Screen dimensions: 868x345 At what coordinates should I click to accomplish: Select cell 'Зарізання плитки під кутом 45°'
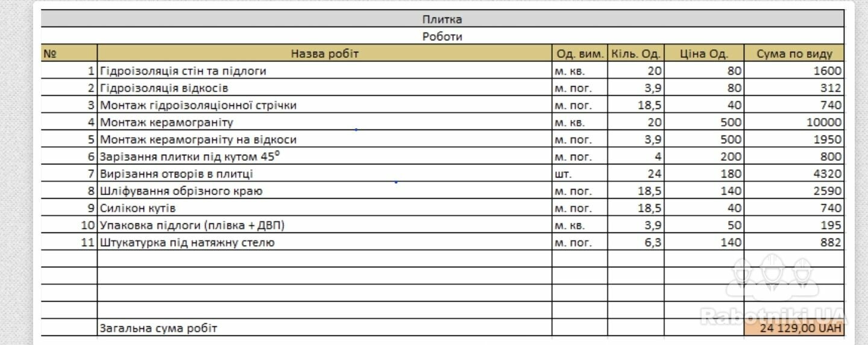point(324,157)
